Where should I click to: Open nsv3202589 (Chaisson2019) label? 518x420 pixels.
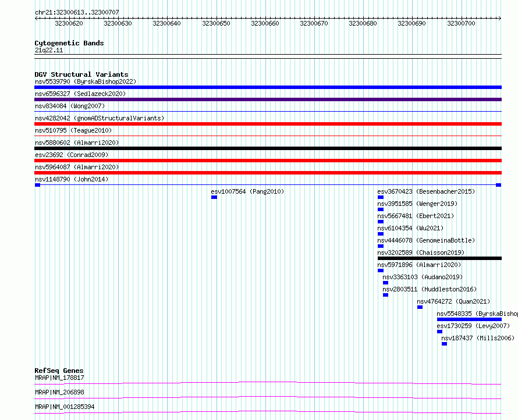coord(421,252)
